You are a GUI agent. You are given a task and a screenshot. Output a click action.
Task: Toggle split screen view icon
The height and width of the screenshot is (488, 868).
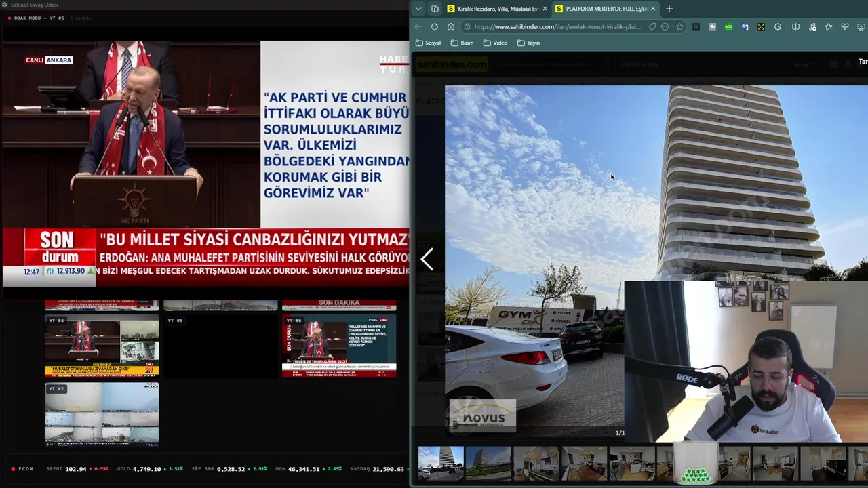(796, 26)
